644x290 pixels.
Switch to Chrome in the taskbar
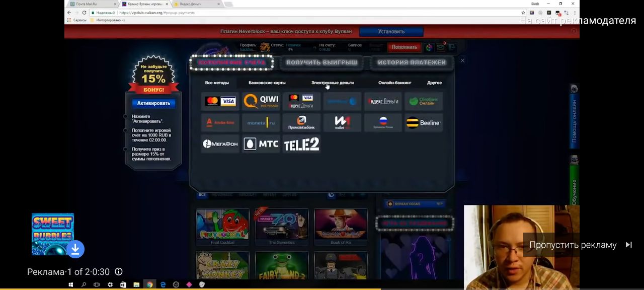click(149, 284)
